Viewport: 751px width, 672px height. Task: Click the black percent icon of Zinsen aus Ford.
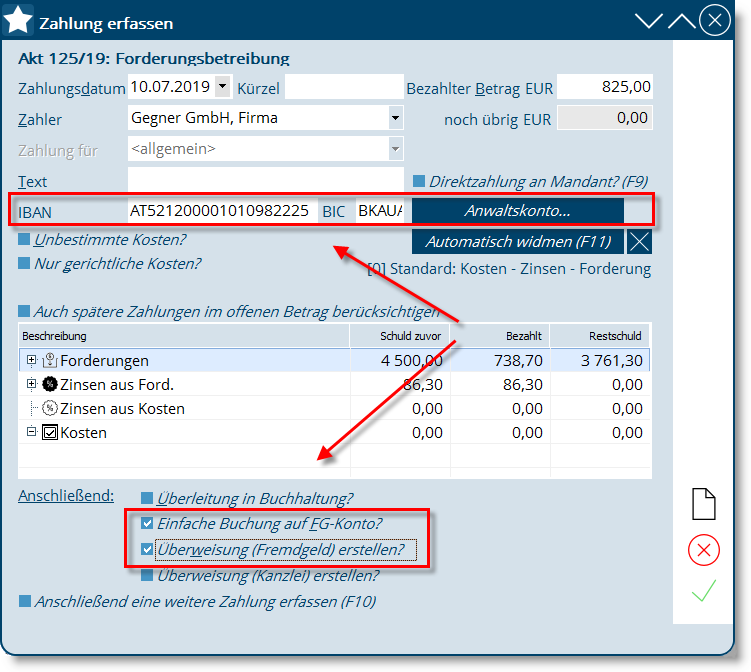pyautogui.click(x=50, y=384)
